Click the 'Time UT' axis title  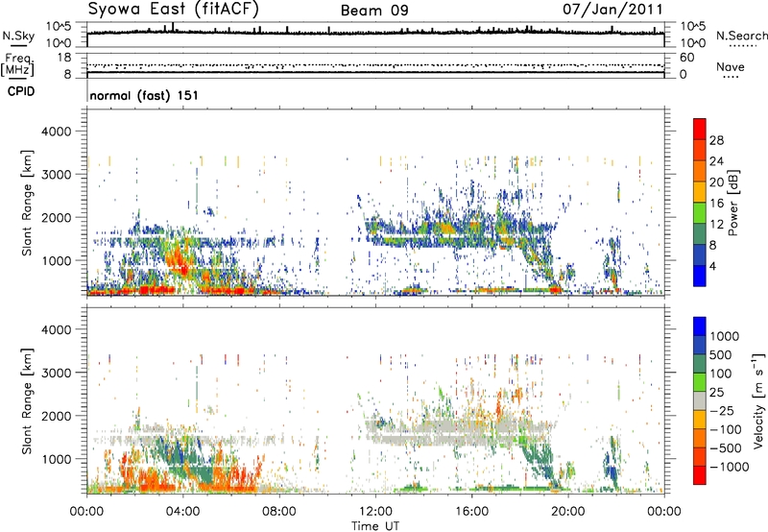click(x=375, y=526)
